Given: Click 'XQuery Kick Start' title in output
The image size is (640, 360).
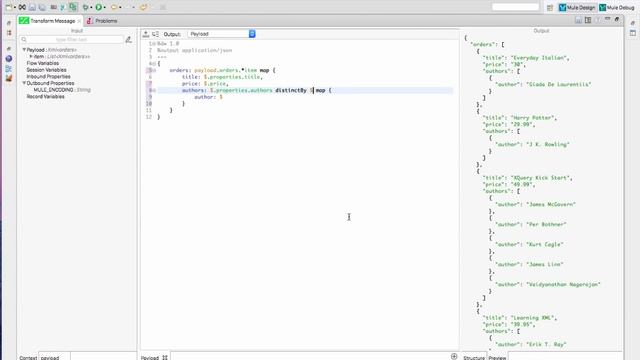Looking at the screenshot, I should point(540,178).
